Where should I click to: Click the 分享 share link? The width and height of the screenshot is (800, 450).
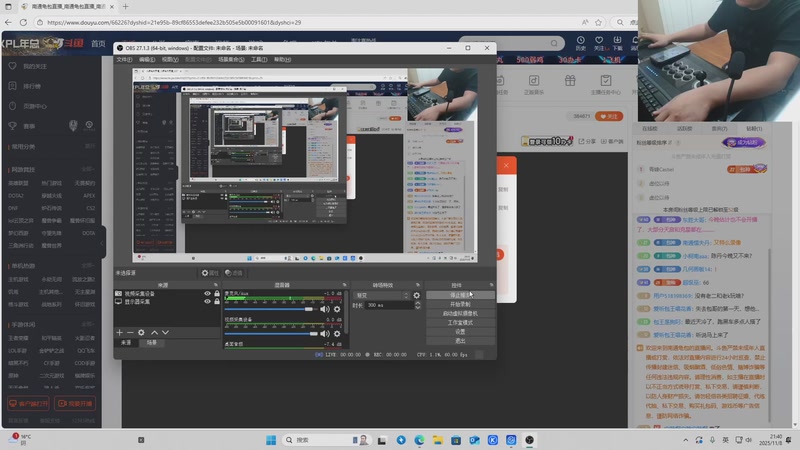(x=587, y=141)
